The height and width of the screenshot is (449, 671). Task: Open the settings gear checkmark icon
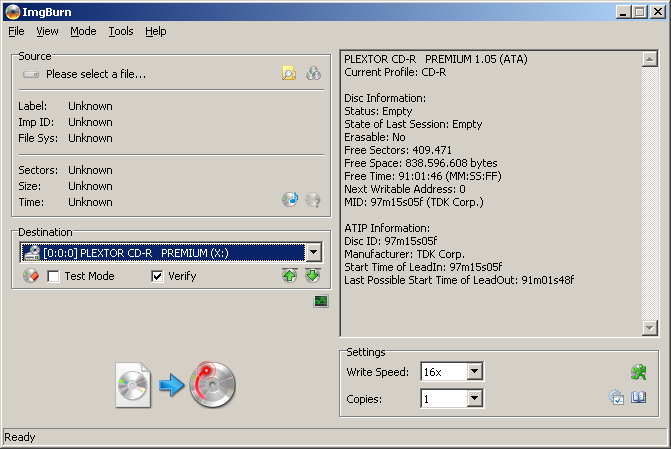click(x=616, y=398)
